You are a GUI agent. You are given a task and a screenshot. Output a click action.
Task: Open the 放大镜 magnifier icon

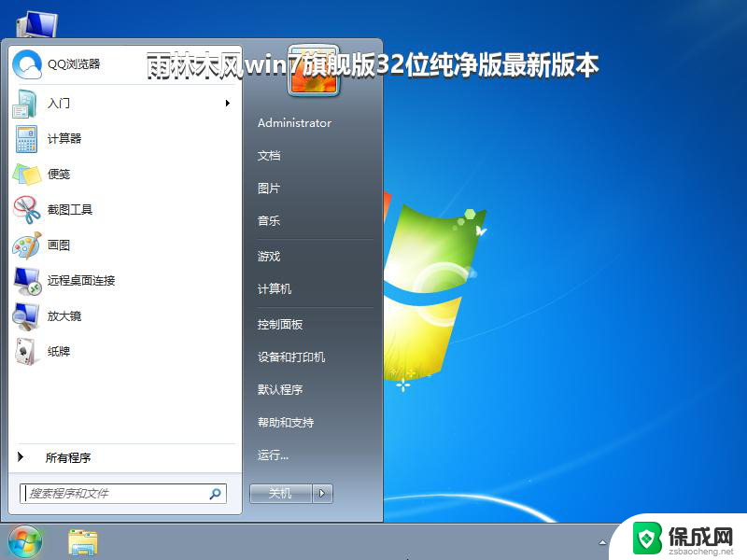point(26,316)
